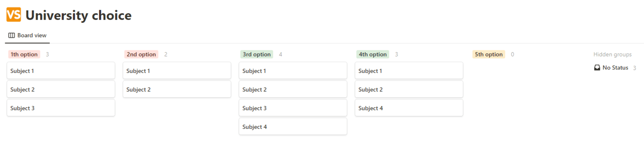This screenshot has height=157, width=644.
Task: Open Subject 2 card in 1th option
Action: (61, 89)
